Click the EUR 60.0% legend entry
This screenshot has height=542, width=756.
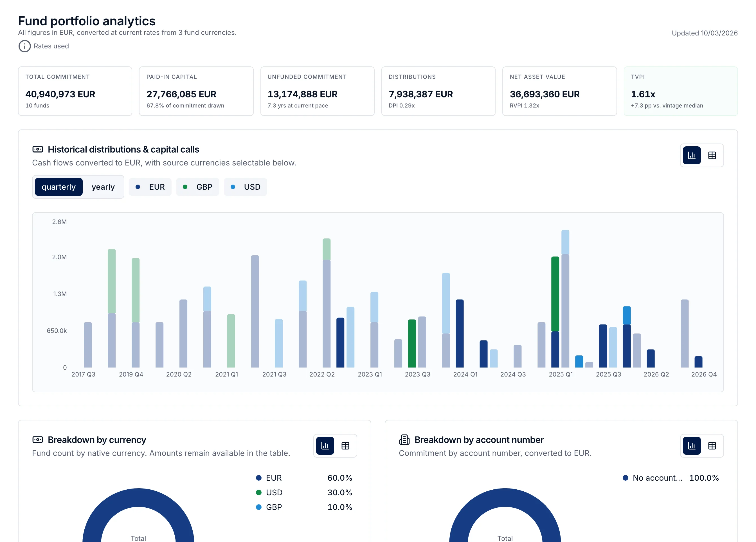pyautogui.click(x=304, y=478)
